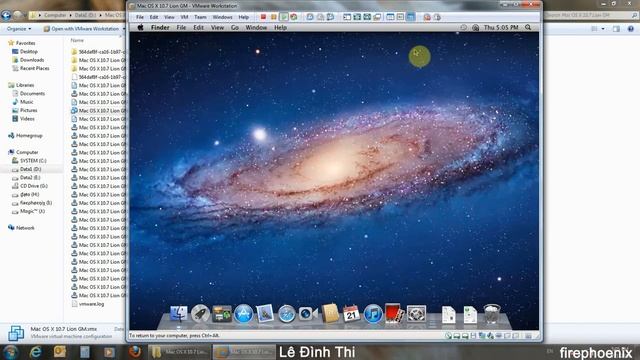Open Address Book in the dock
The width and height of the screenshot is (640, 360).
pos(330,313)
